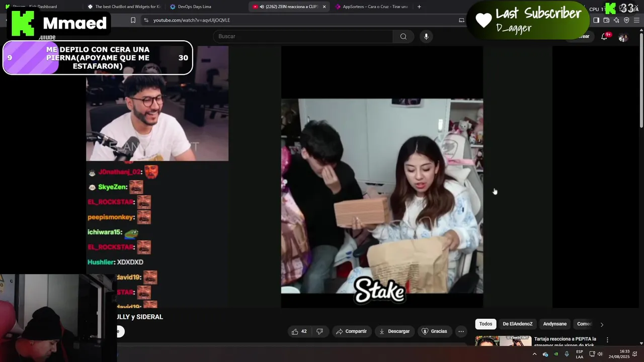Click the cast icon in the address bar
The image size is (644, 362).
(x=461, y=20)
